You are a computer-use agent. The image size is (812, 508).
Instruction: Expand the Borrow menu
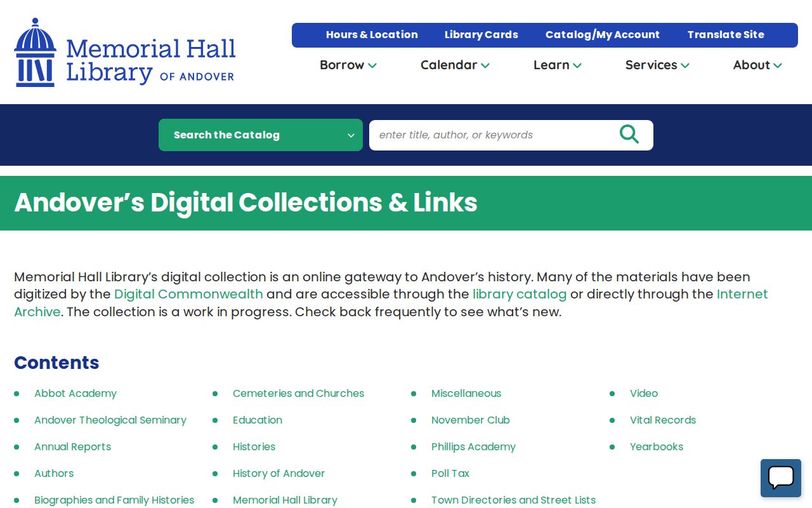pyautogui.click(x=348, y=65)
